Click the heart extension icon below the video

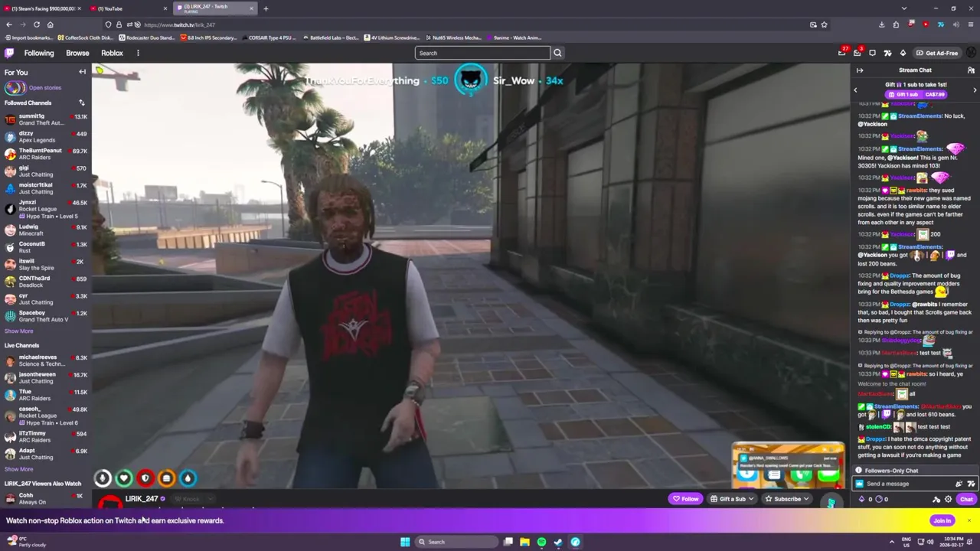click(x=123, y=478)
